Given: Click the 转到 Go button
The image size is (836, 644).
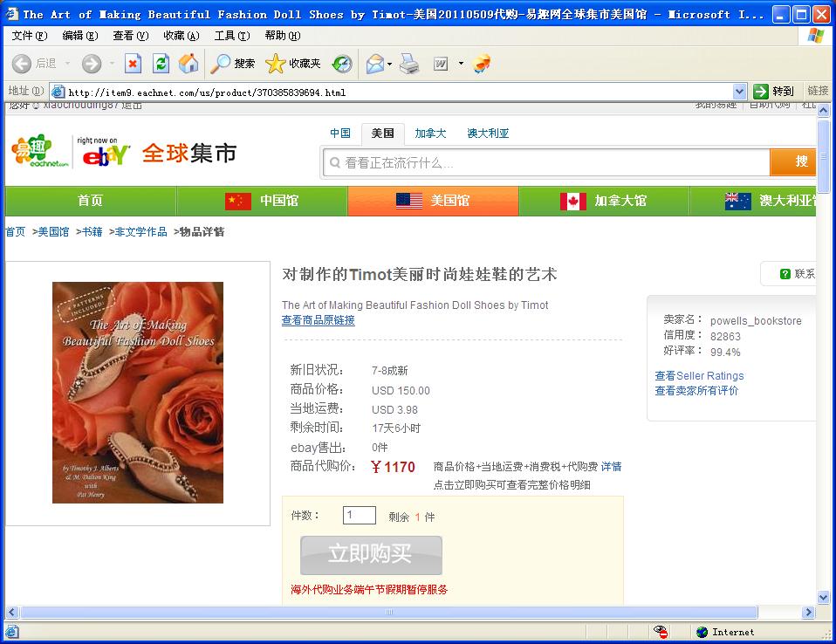Looking at the screenshot, I should 775,92.
